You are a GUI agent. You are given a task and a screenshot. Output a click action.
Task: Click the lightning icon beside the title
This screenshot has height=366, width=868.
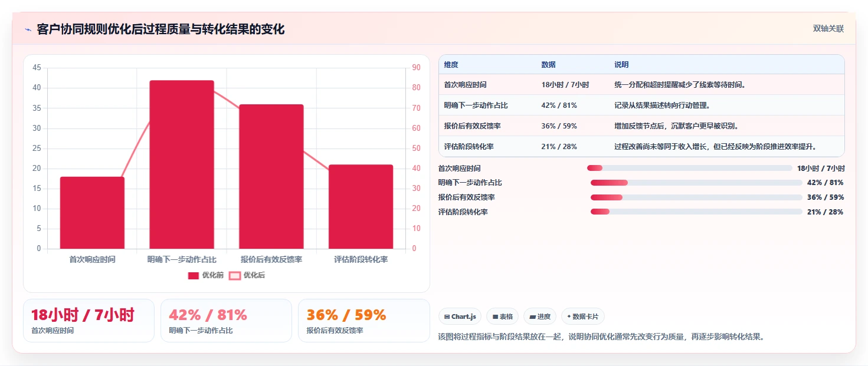[x=28, y=29]
